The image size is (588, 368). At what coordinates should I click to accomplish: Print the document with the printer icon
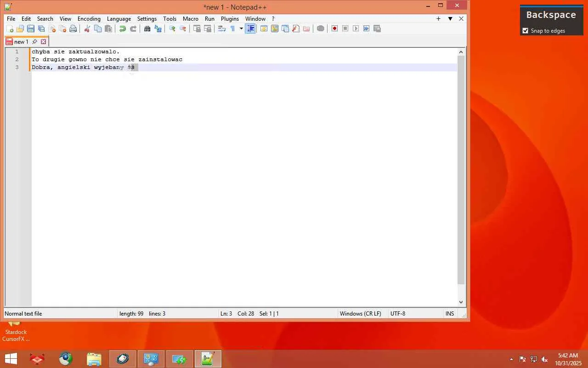coord(73,29)
